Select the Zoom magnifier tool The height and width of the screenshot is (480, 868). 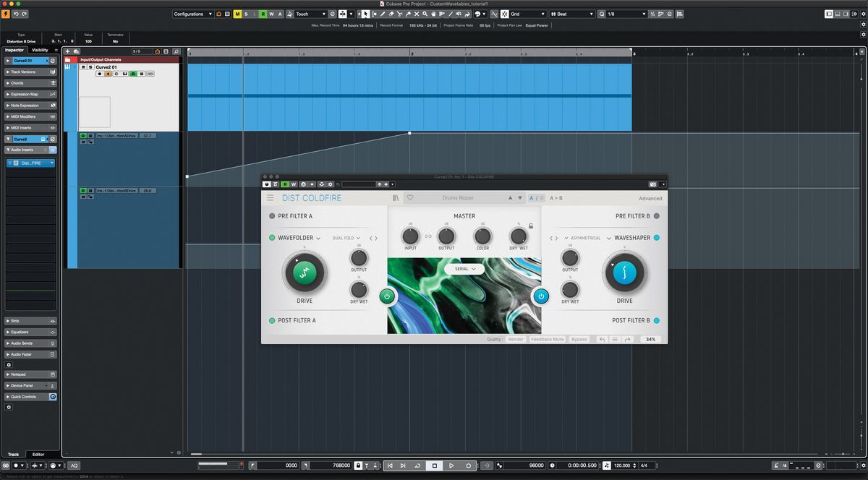pos(425,14)
